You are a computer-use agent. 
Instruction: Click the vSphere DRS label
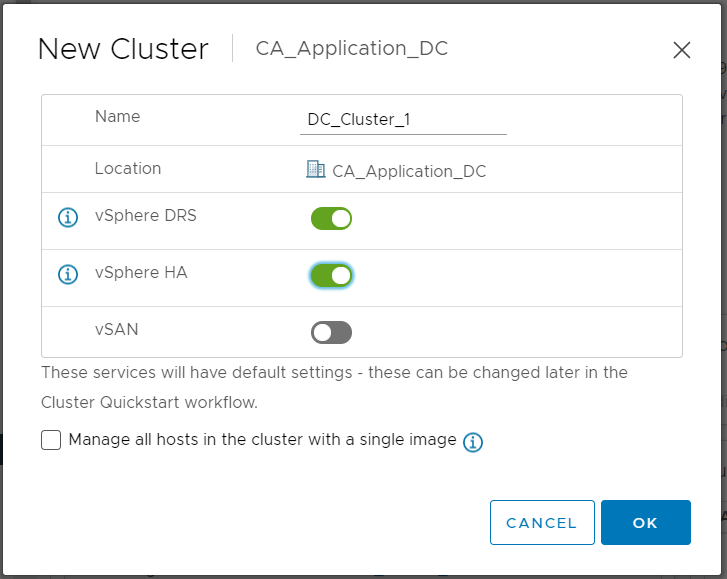pyautogui.click(x=146, y=216)
